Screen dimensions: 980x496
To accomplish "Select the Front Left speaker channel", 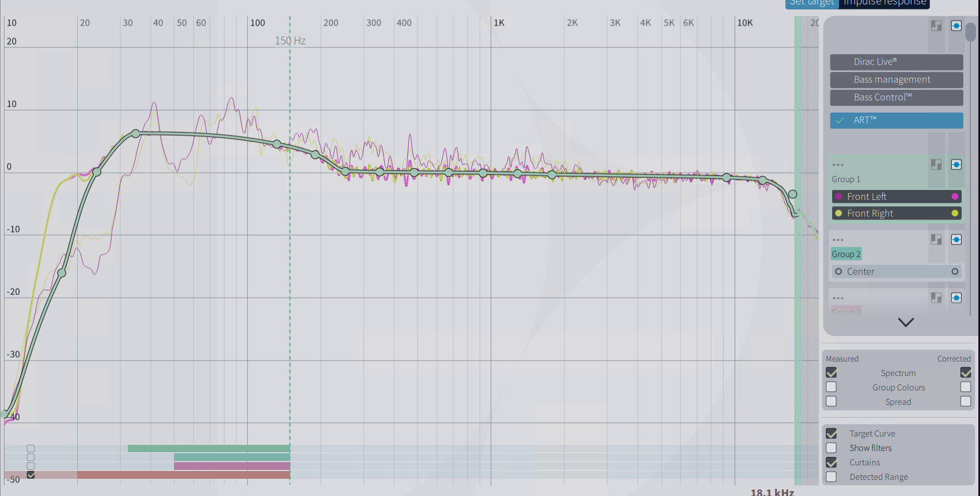I will pos(896,197).
